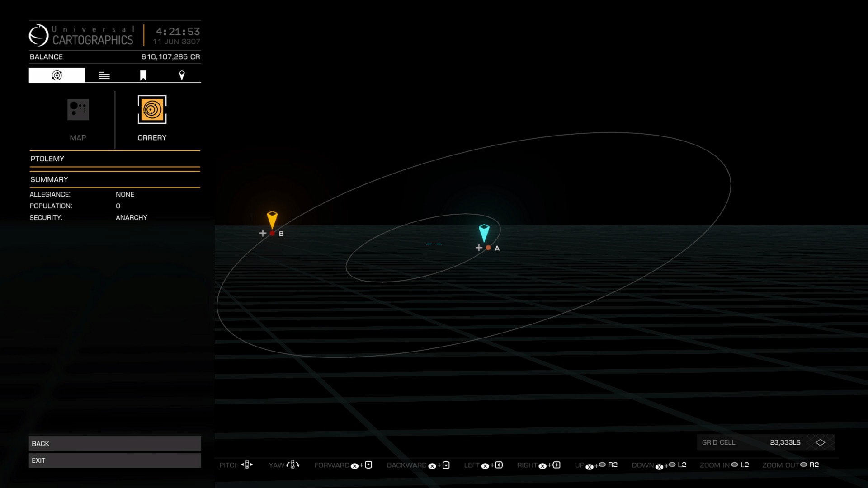
Task: Click the SECURITY: ANARCHY row
Action: coord(115,218)
